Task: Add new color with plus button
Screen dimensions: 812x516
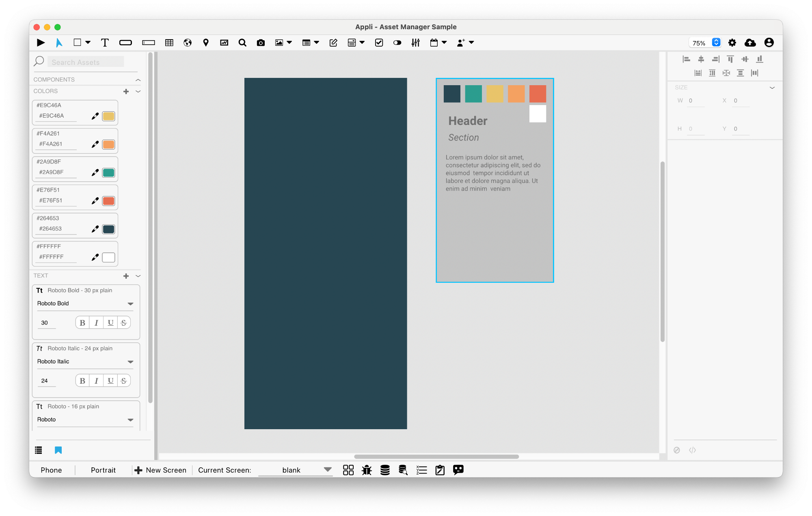Action: pyautogui.click(x=126, y=91)
